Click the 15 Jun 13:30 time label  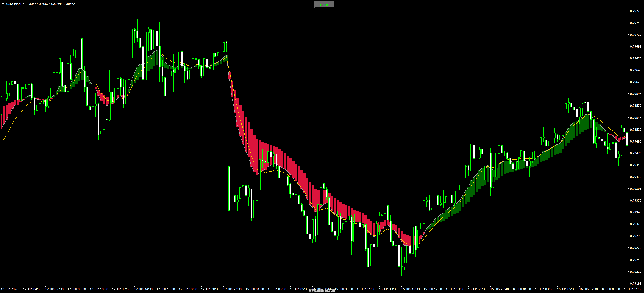click(x=388, y=289)
